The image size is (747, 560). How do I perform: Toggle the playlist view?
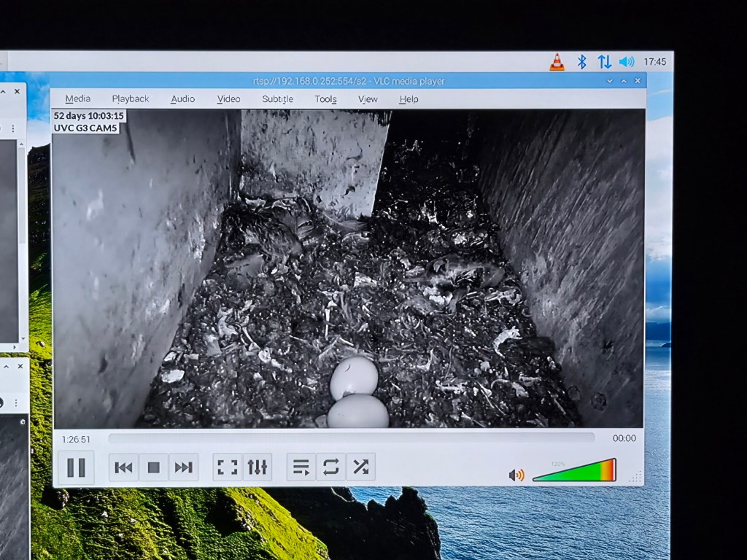click(301, 467)
